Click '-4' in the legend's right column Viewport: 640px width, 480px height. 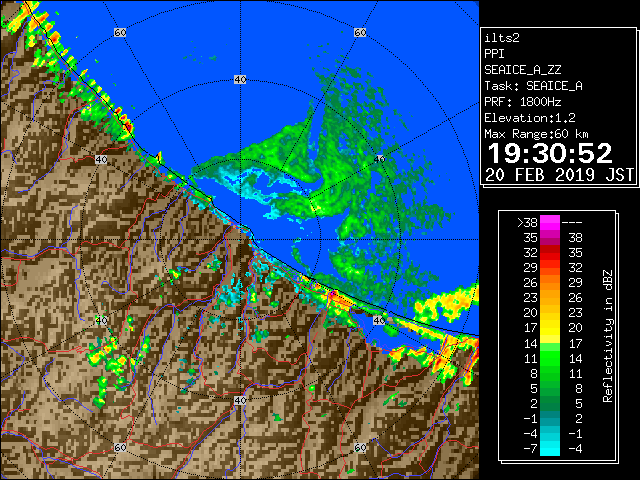click(575, 449)
